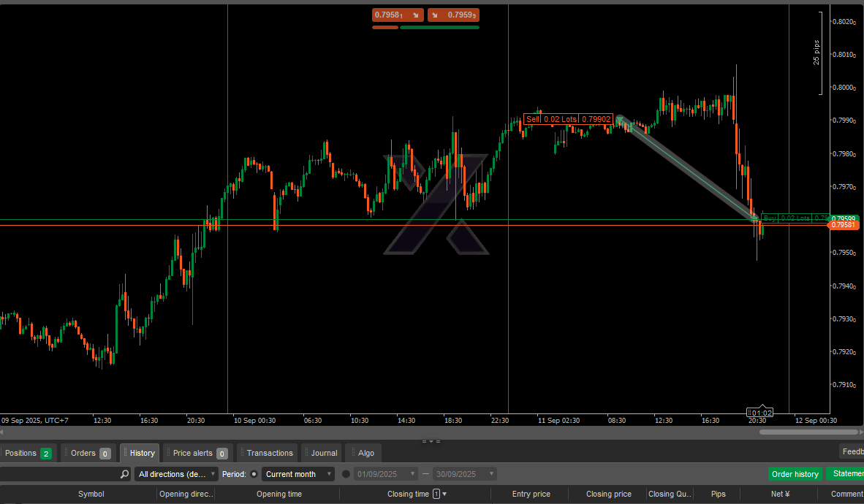The image size is (864, 504).
Task: Open the All directions filter dropdown
Action: (x=176, y=474)
